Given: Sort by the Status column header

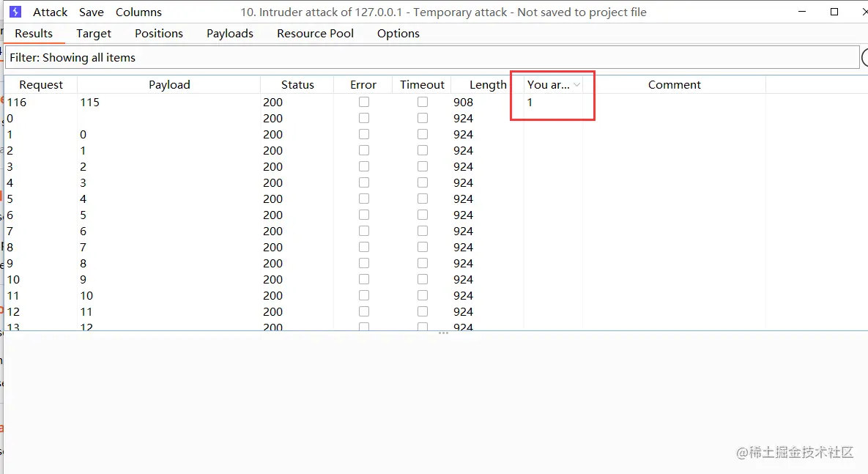Looking at the screenshot, I should pos(297,85).
